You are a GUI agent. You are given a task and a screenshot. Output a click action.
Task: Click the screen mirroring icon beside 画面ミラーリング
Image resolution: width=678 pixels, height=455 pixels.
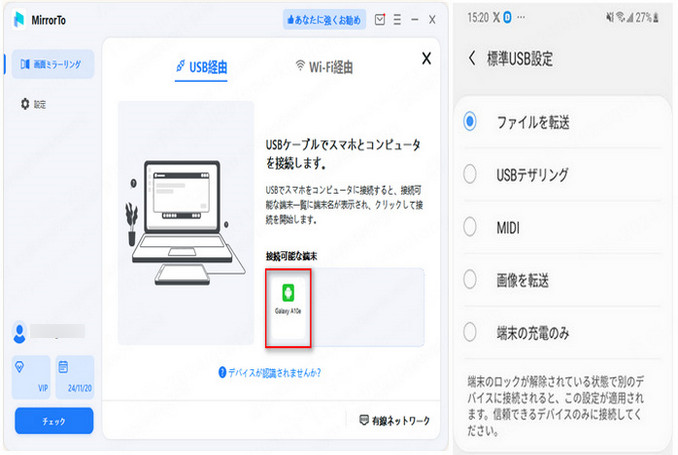25,64
